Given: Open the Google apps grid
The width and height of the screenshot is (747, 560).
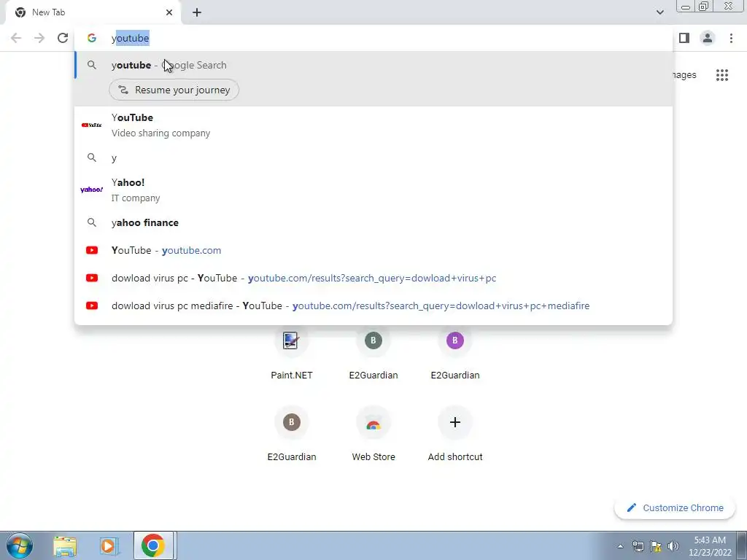Looking at the screenshot, I should tap(722, 75).
